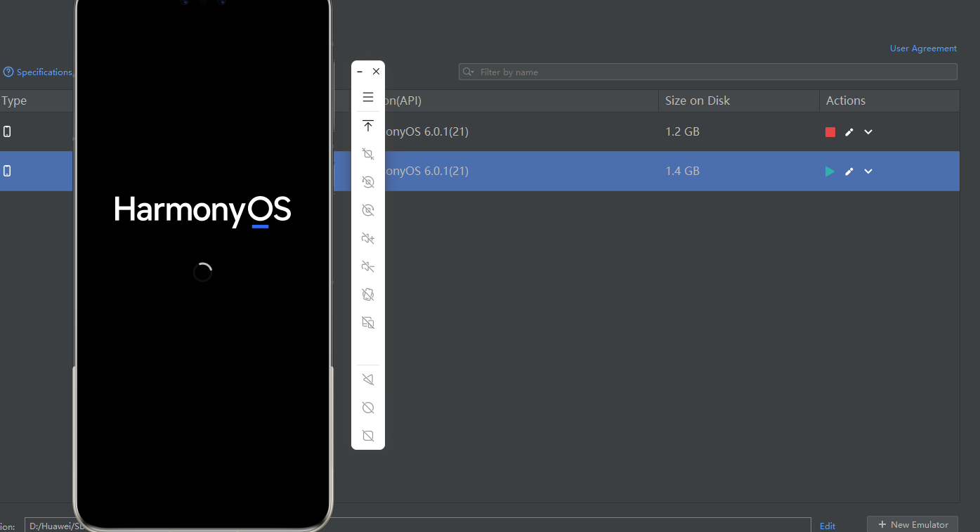Open the User Agreement link
980x532 pixels.
(x=923, y=48)
